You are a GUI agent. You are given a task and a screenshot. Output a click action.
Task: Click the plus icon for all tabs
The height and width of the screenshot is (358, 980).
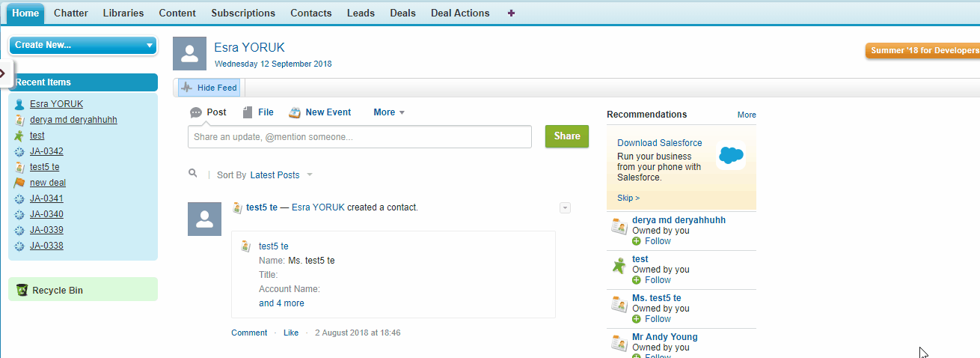(x=511, y=13)
